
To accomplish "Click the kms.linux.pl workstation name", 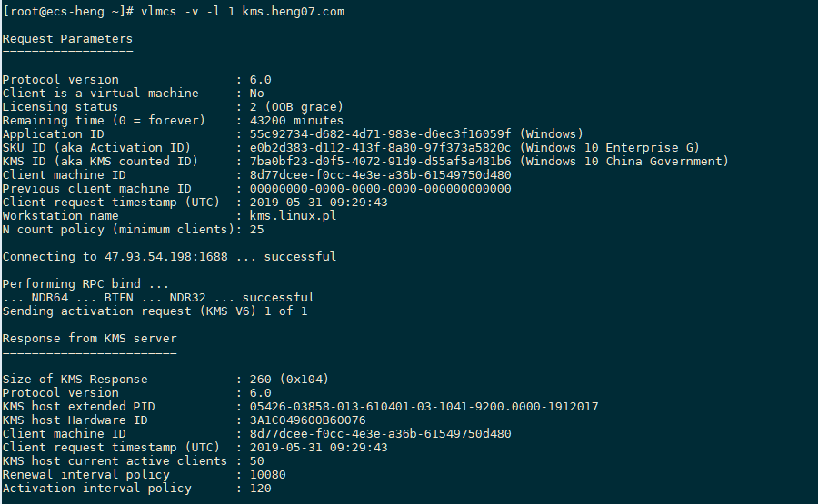I will point(293,216).
